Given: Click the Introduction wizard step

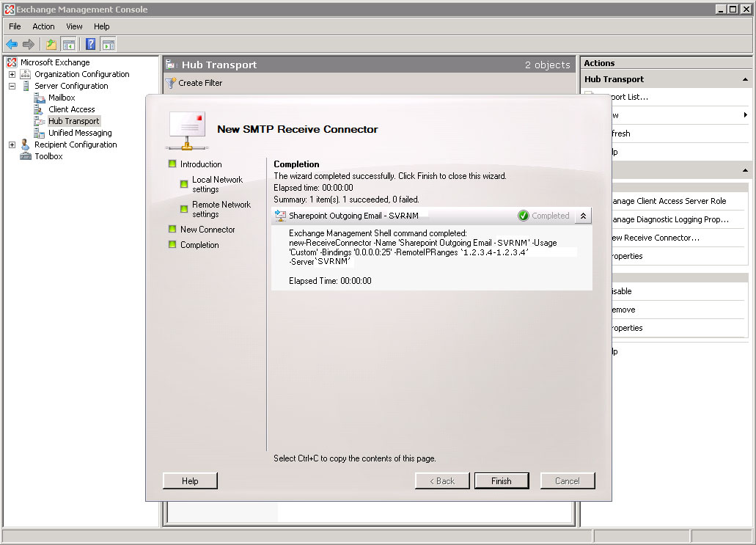Looking at the screenshot, I should click(201, 164).
